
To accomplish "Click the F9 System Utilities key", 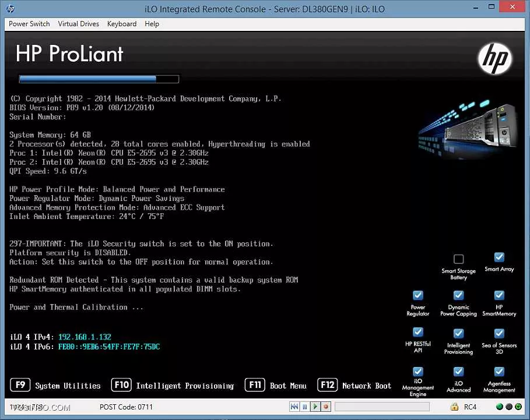I will click(x=20, y=385).
